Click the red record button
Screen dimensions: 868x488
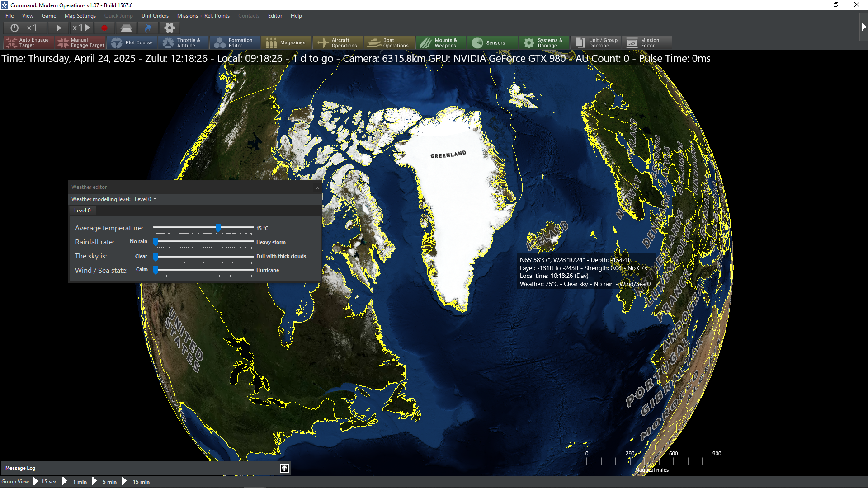coord(104,28)
